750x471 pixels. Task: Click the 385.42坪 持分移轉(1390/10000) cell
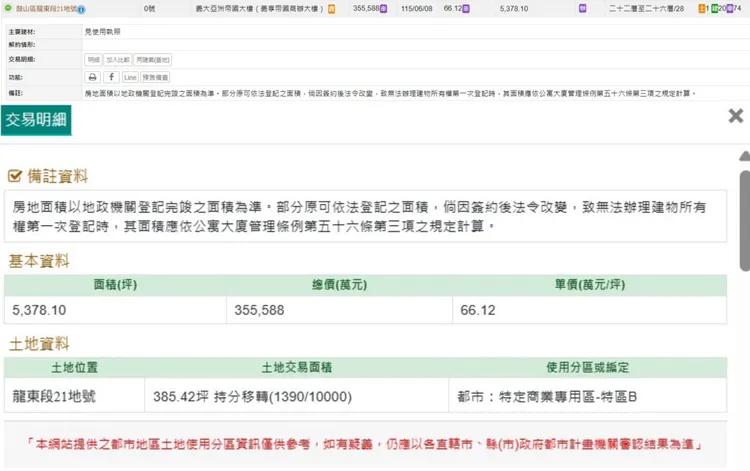pyautogui.click(x=297, y=396)
